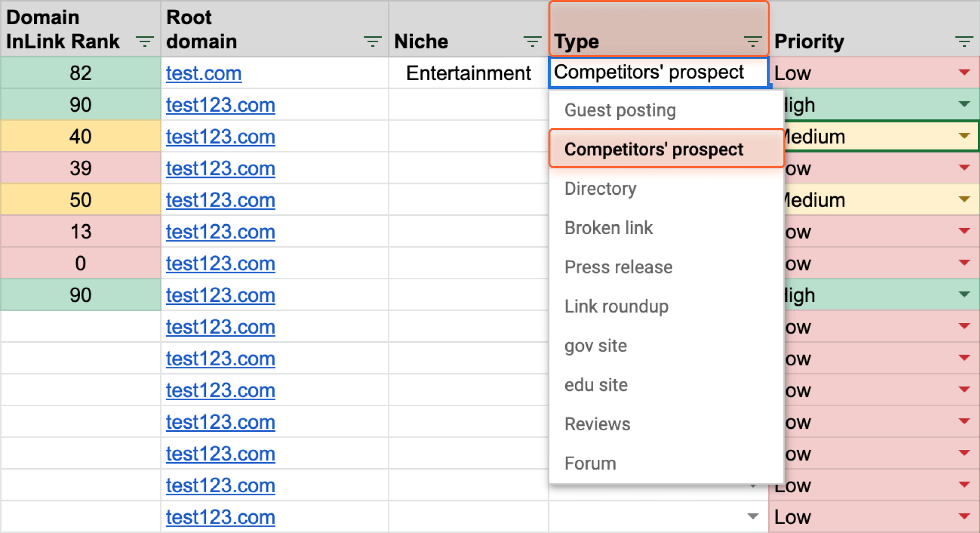Viewport: 980px width, 533px height.
Task: Select Broken link option
Action: point(608,228)
